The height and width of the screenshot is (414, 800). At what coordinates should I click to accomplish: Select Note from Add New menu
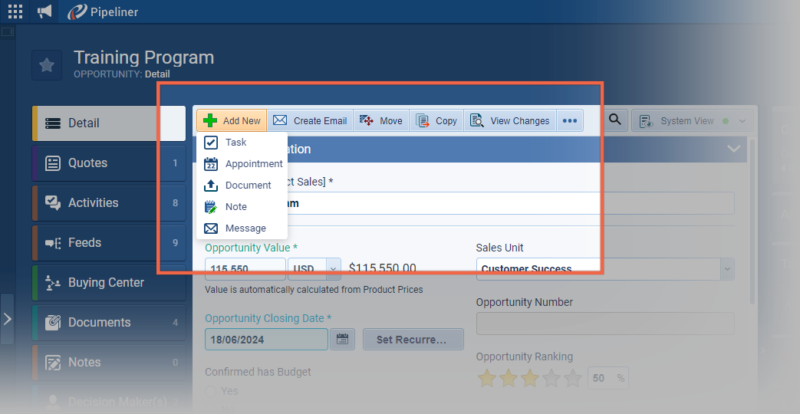242,207
